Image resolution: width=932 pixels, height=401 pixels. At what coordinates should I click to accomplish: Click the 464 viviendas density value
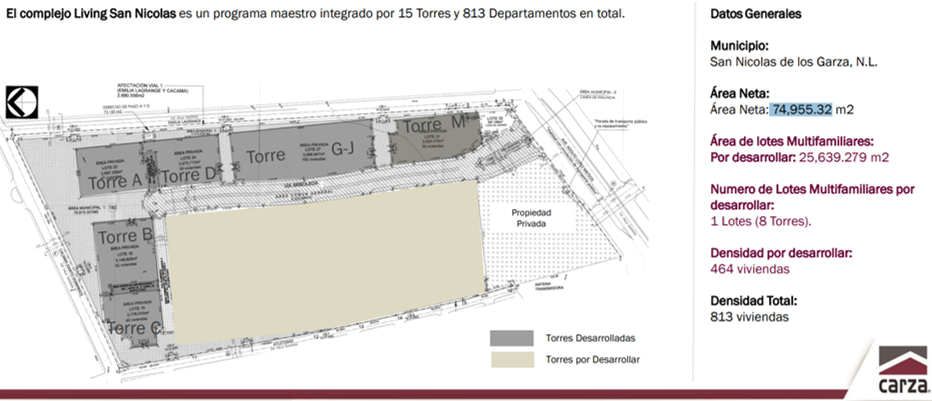(750, 268)
